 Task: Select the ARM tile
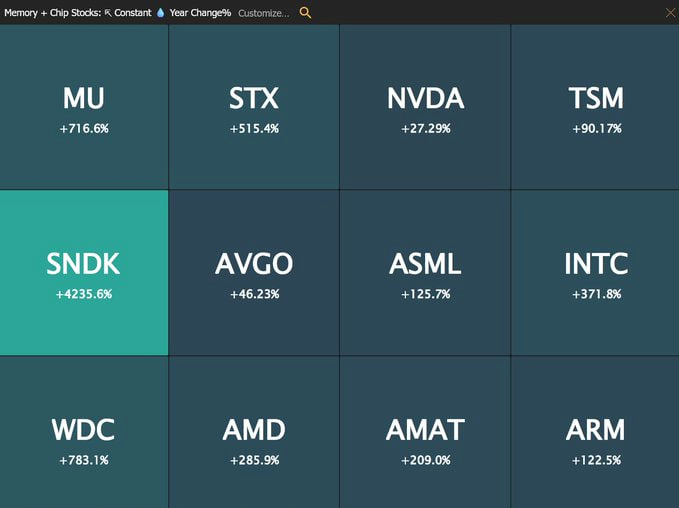pos(595,432)
